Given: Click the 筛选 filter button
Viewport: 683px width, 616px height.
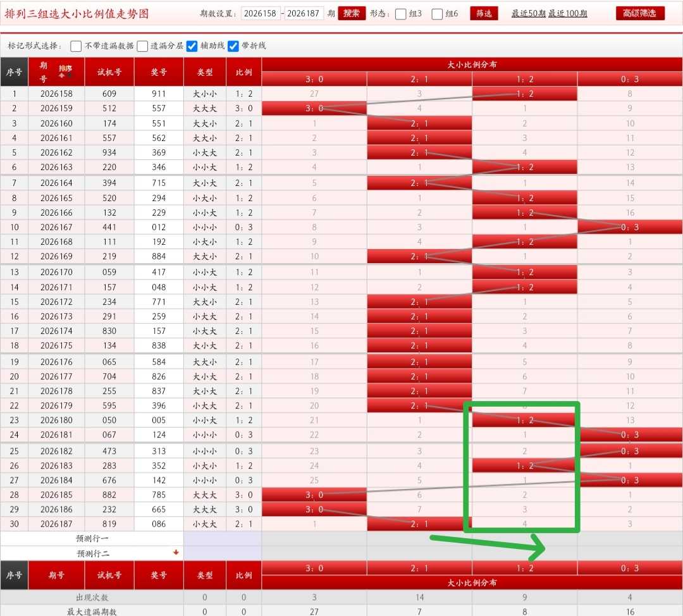Looking at the screenshot, I should coord(484,13).
